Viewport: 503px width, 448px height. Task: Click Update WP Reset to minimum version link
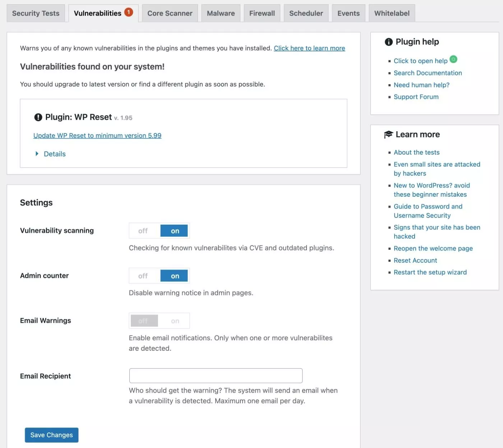click(x=97, y=136)
